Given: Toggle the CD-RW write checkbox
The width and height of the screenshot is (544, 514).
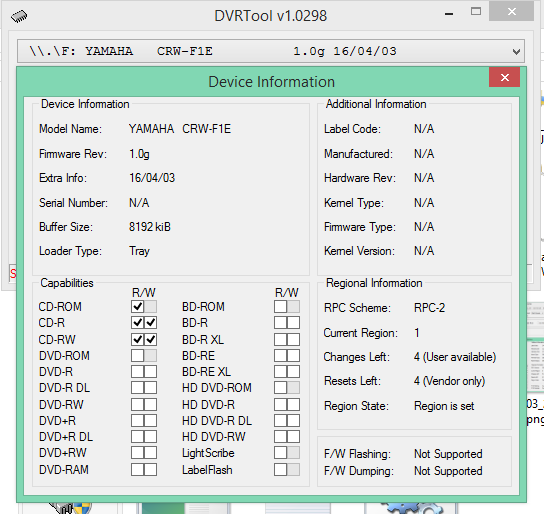Looking at the screenshot, I should (x=151, y=339).
